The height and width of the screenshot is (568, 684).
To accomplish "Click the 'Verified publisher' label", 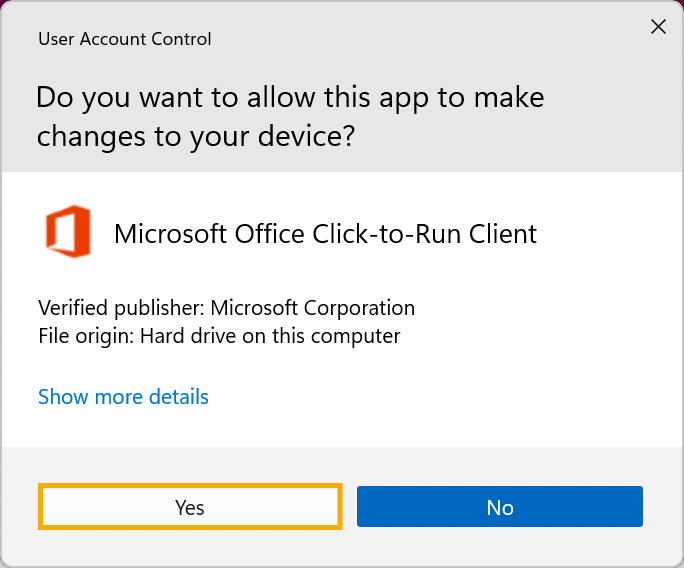I will pos(121,308).
